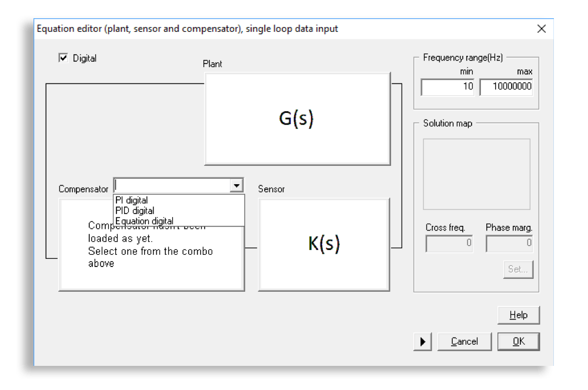This screenshot has width=588, height=390.
Task: Click the Cross freq. value field
Action: 449,244
